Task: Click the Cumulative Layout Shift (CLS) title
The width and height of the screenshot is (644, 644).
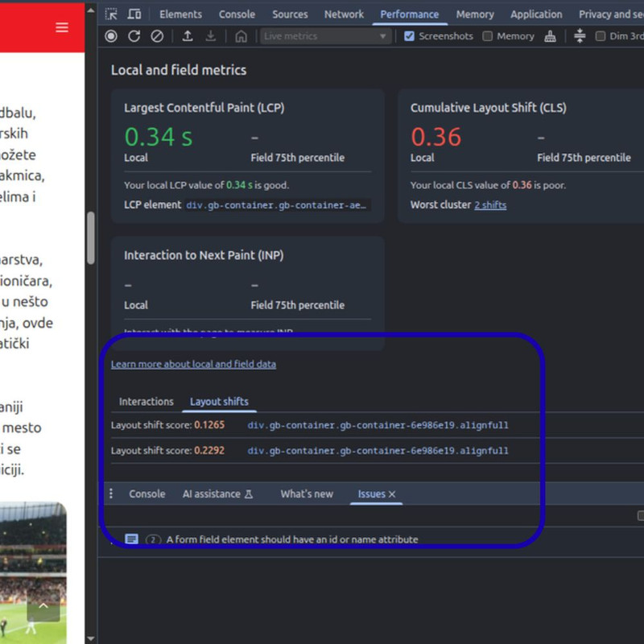Action: click(x=489, y=108)
